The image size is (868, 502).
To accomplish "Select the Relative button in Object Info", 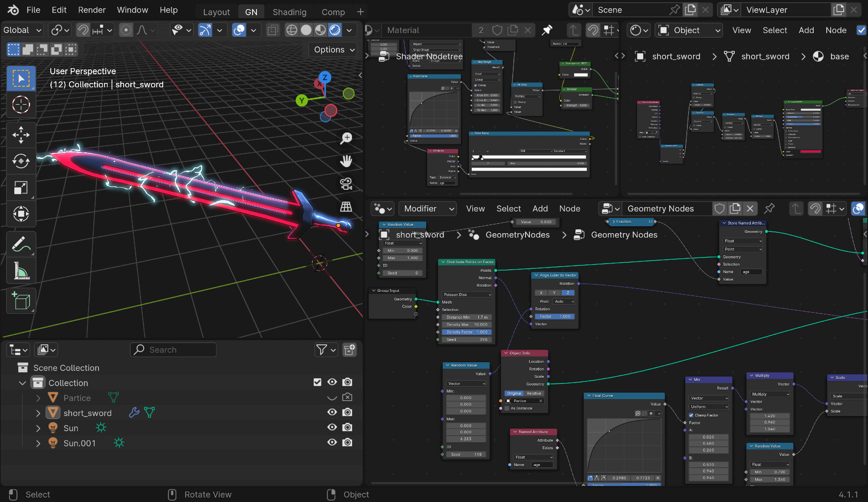I will pyautogui.click(x=534, y=393).
